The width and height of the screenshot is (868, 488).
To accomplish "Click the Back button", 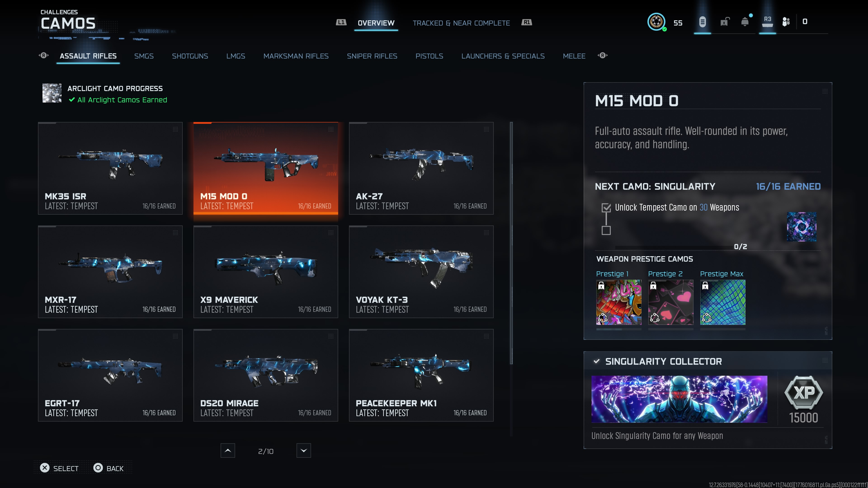I will pyautogui.click(x=108, y=468).
